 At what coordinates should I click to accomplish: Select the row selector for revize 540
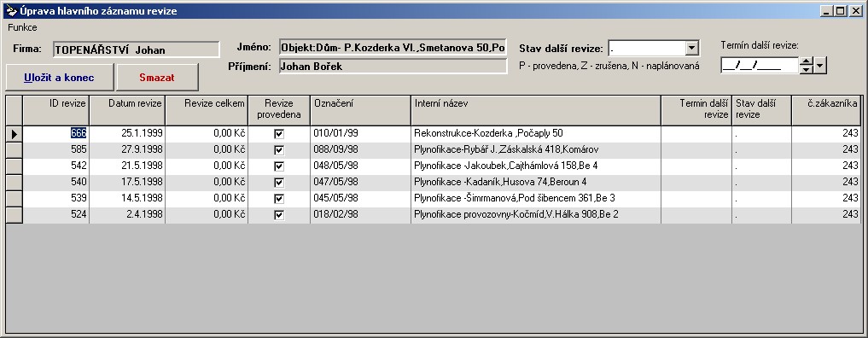pyautogui.click(x=15, y=182)
